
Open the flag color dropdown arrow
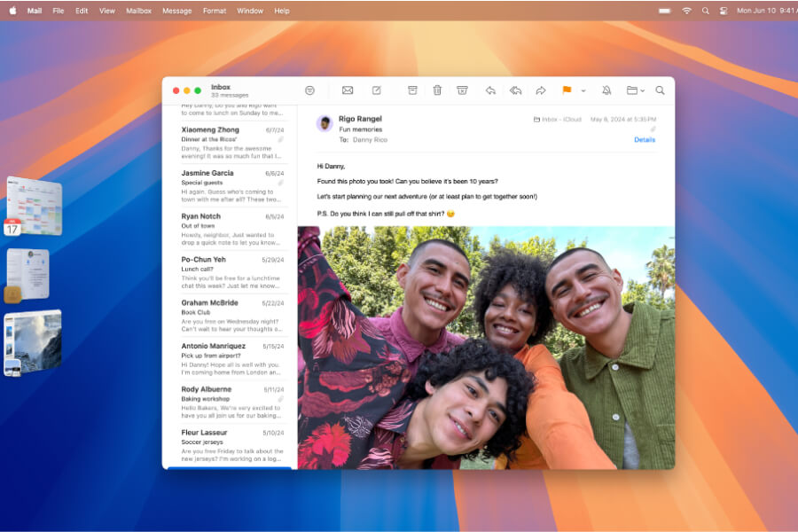click(x=583, y=90)
